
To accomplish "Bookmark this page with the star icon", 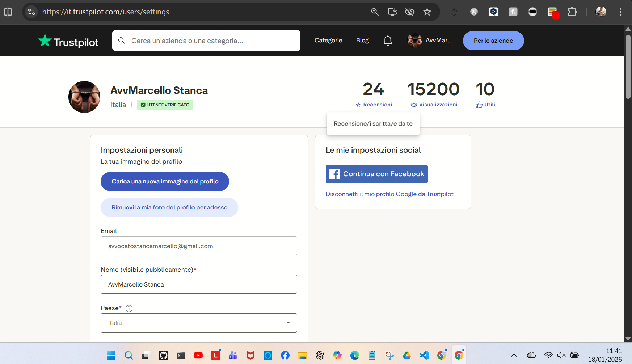I will (x=427, y=12).
